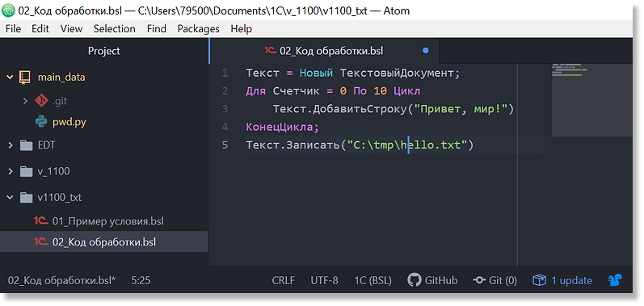The image size is (644, 306).
Task: Open the Git (0) panel
Action: tap(495, 281)
